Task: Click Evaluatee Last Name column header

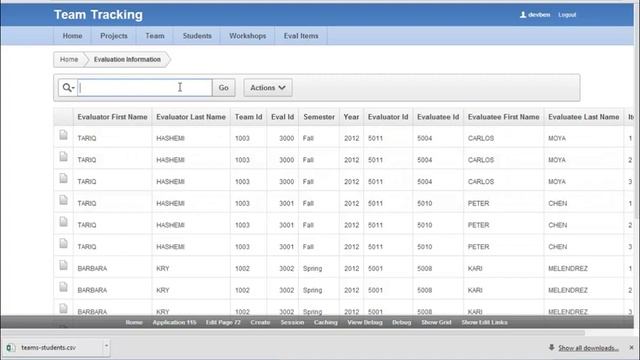Action: coord(584,117)
